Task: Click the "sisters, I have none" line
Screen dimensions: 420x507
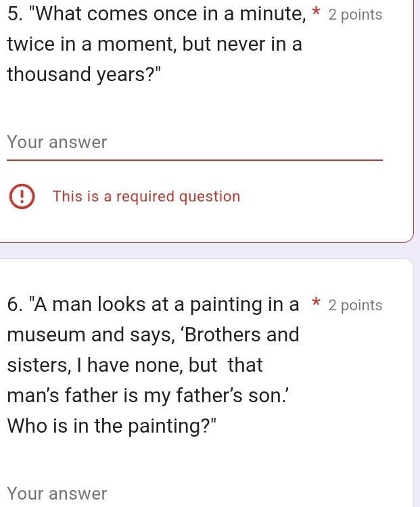Action: (x=135, y=365)
